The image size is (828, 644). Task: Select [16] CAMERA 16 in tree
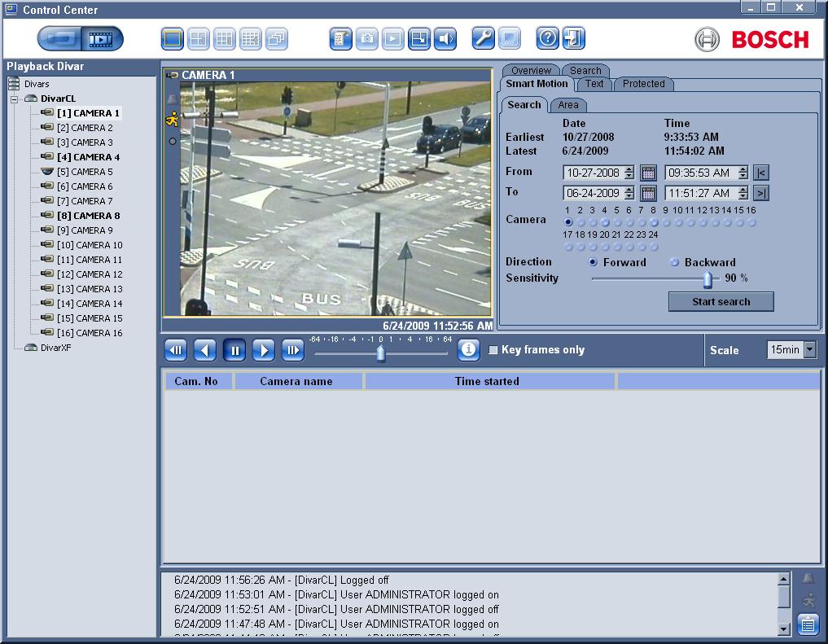90,332
